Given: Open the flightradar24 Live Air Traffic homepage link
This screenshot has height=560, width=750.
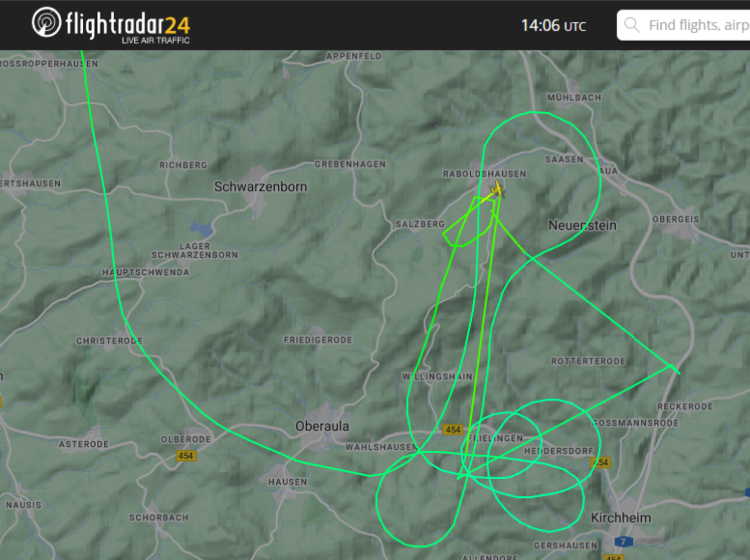Looking at the screenshot, I should click(x=111, y=26).
